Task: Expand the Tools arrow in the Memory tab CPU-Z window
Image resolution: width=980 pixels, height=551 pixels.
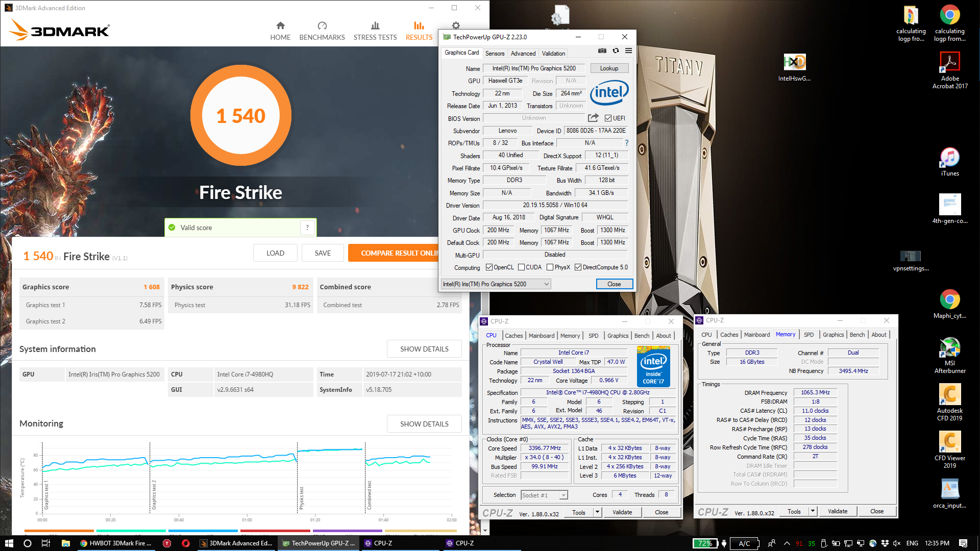Action: [x=813, y=511]
